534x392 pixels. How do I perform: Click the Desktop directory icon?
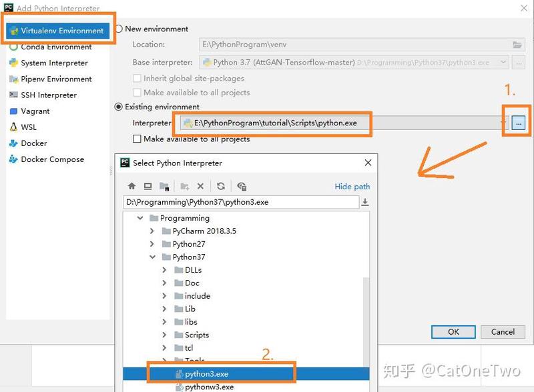click(148, 186)
